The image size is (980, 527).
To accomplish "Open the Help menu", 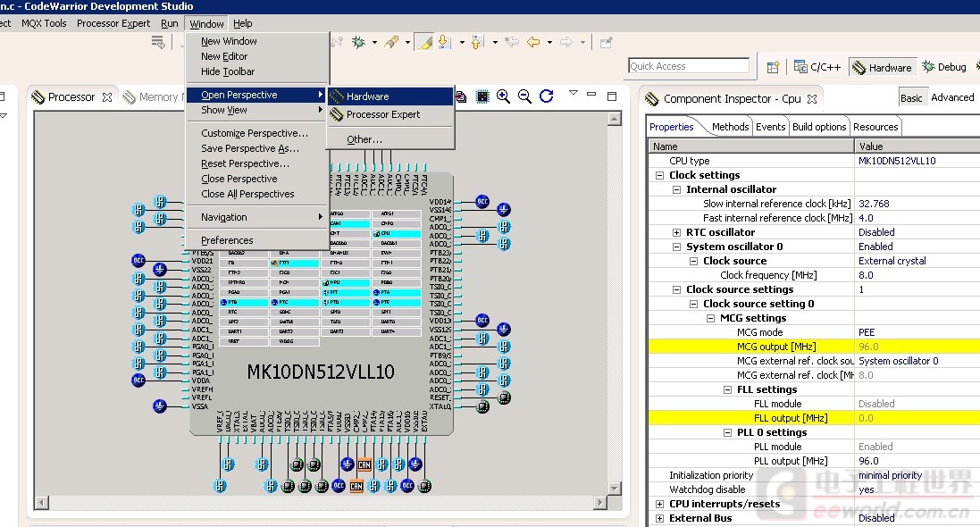I will [x=242, y=24].
